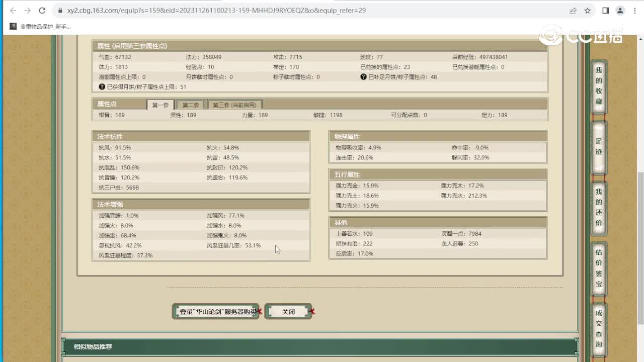Click the 抗混乱：150.6% entry
Viewport: 644px width, 362px height.
[x=119, y=167]
